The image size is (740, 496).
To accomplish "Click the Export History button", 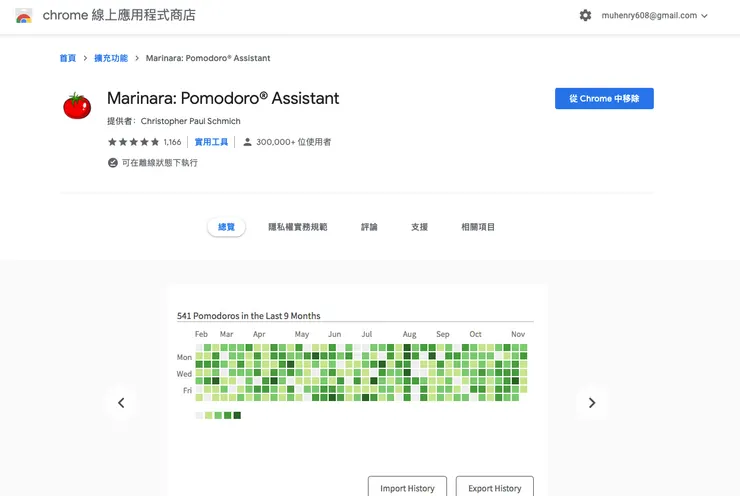I will 495,488.
